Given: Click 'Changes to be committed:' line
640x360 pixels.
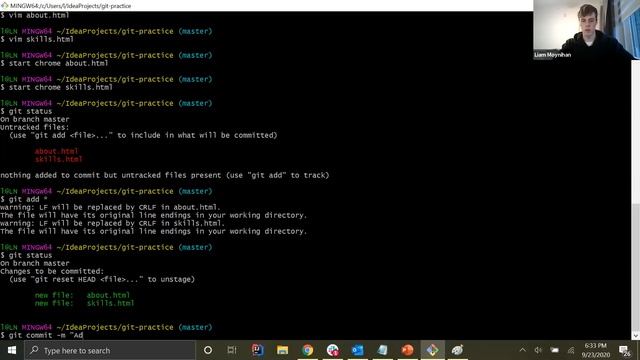Looking at the screenshot, I should coord(52,271).
